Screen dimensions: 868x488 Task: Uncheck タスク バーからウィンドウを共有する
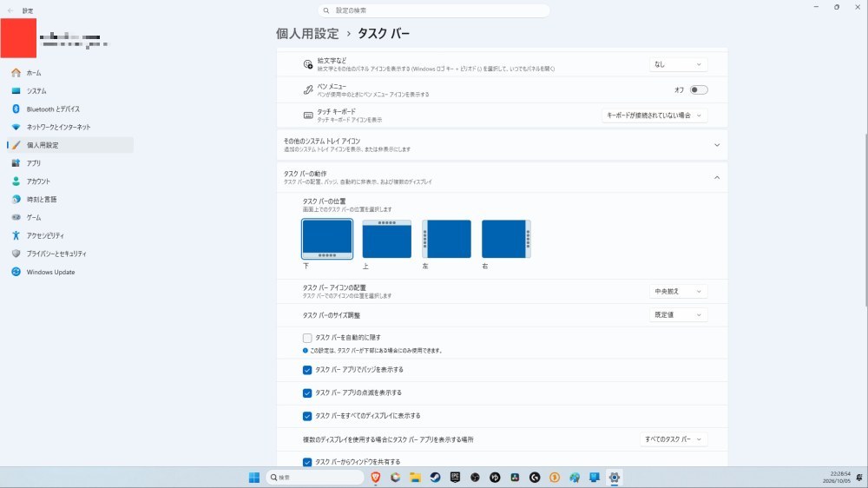point(307,462)
